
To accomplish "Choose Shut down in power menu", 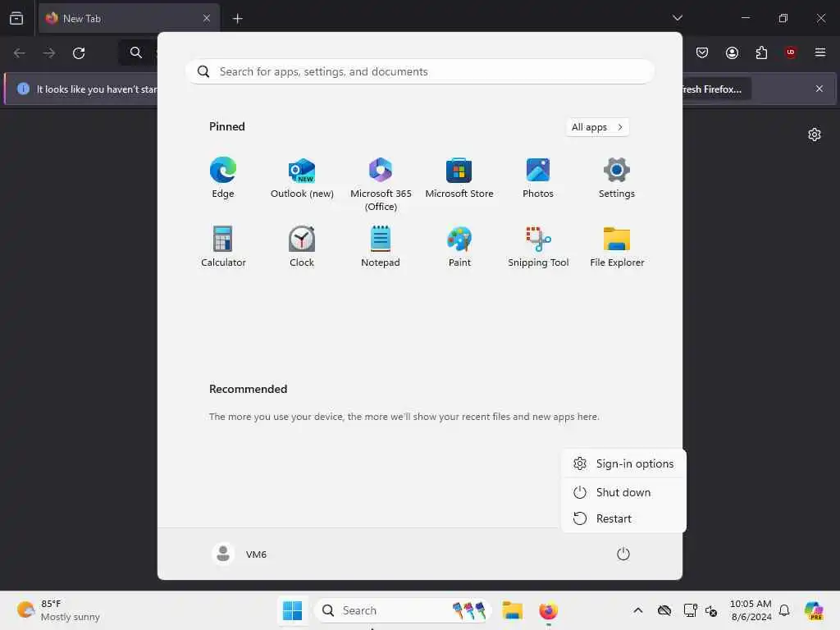I will [x=623, y=492].
